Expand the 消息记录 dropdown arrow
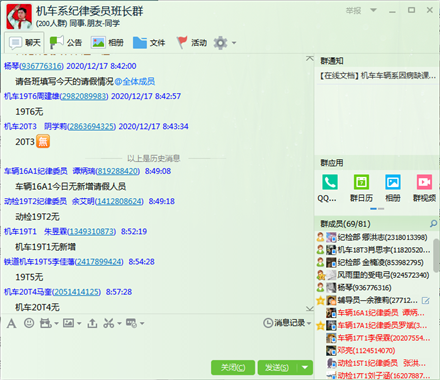This screenshot has width=440, height=380. 309,323
